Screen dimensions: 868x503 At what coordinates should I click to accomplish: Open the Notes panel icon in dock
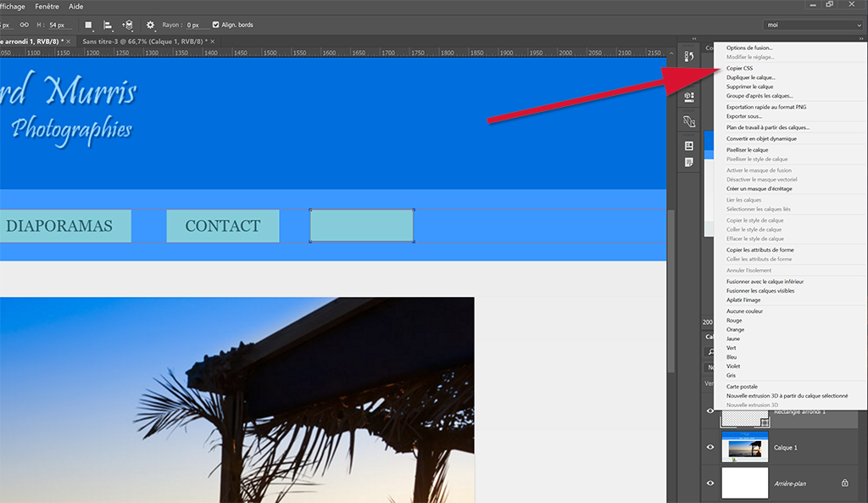click(688, 162)
